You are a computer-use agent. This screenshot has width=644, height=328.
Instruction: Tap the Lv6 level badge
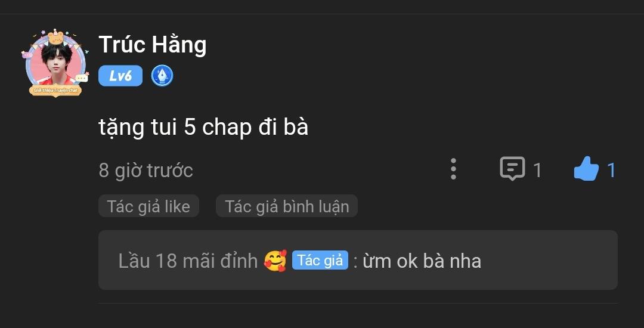(x=120, y=76)
